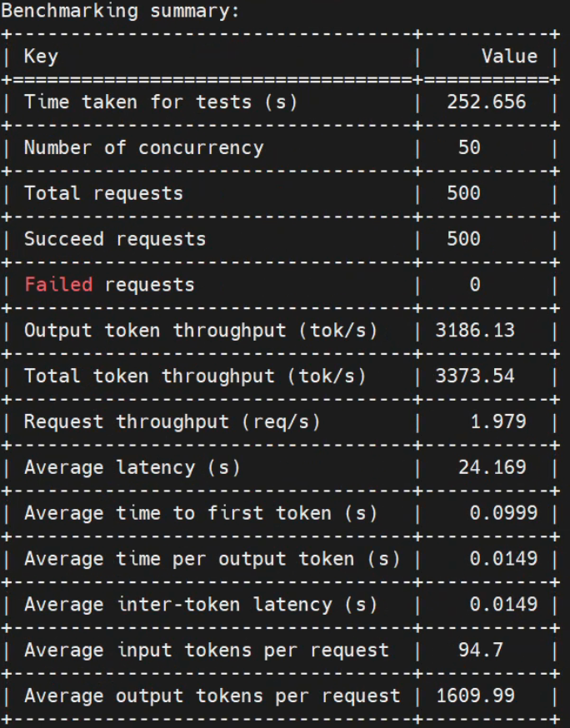
Task: Click the average input tokens value 94.7
Action: (x=481, y=650)
